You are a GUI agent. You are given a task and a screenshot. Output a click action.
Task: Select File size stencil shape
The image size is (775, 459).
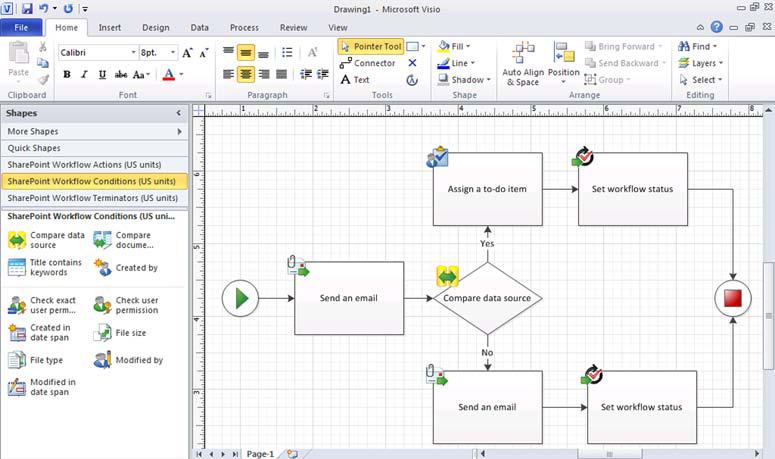pos(120,333)
